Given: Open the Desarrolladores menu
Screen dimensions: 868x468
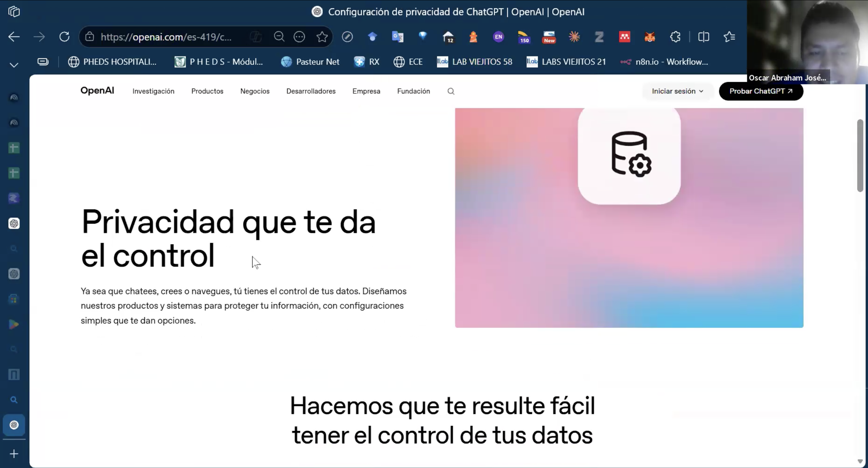Looking at the screenshot, I should tap(311, 91).
